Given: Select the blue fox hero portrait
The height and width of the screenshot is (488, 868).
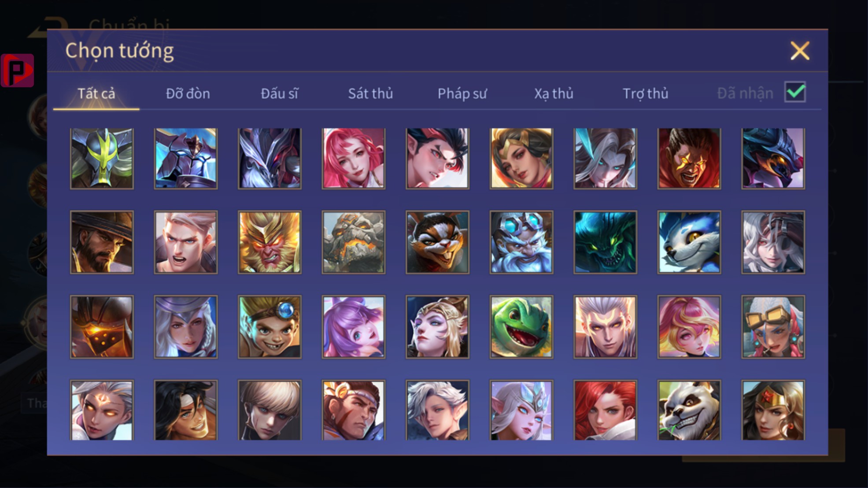Looking at the screenshot, I should click(689, 242).
